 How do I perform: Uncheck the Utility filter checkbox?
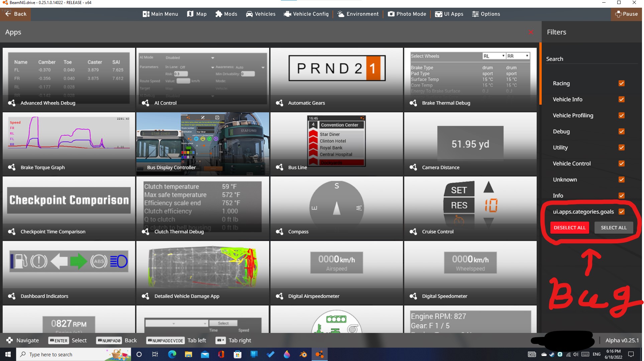click(622, 147)
